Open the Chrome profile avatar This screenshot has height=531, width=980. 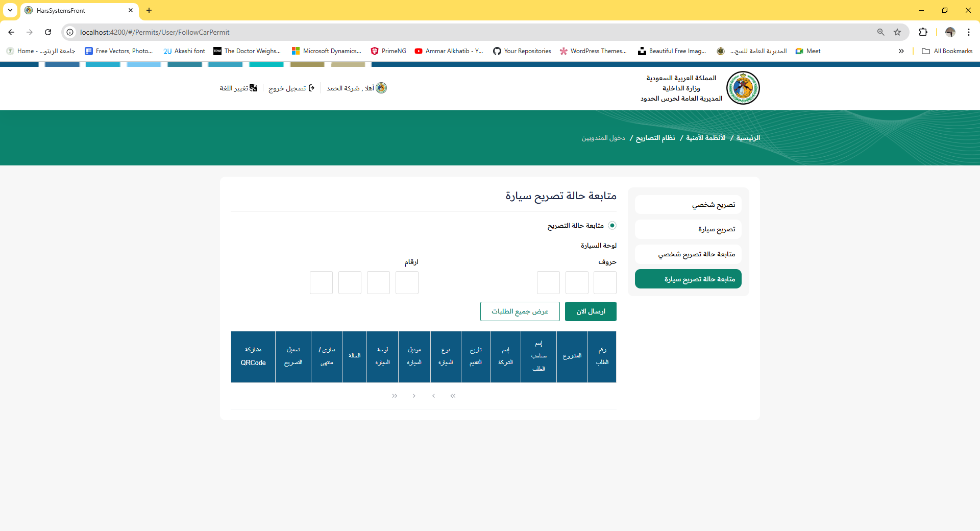pyautogui.click(x=950, y=32)
